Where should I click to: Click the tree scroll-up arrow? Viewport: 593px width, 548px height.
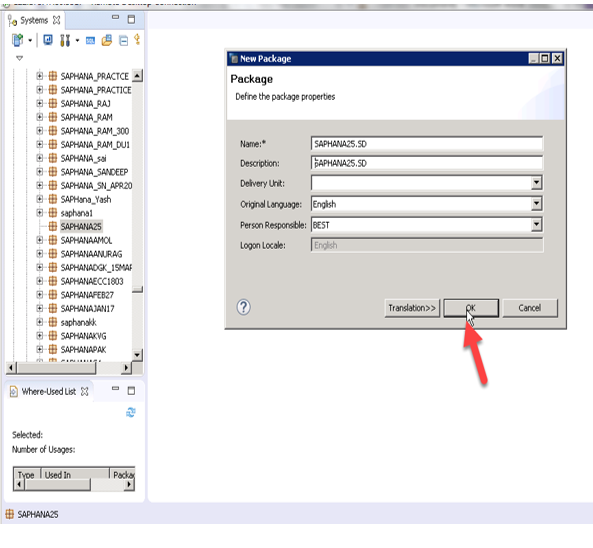[137, 76]
